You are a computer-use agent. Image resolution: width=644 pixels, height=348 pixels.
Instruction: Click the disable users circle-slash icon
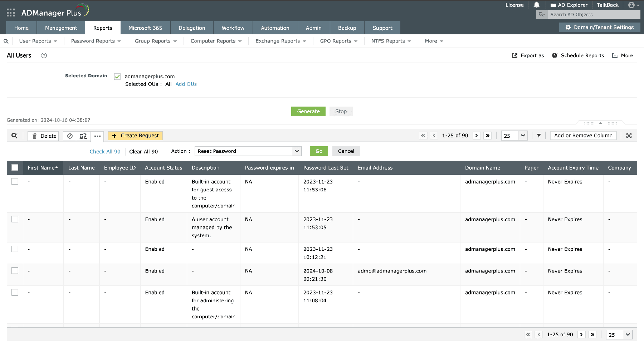(x=70, y=136)
